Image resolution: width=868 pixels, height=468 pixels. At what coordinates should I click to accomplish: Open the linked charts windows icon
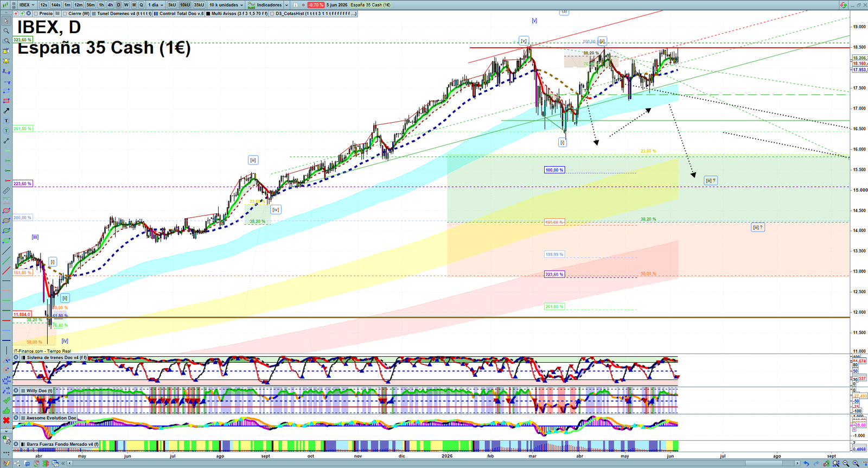pyautogui.click(x=55, y=464)
